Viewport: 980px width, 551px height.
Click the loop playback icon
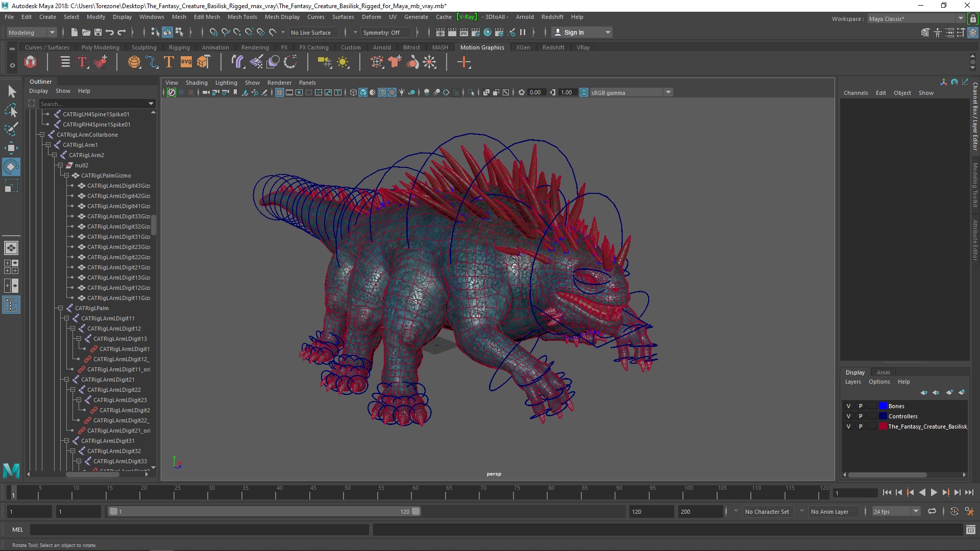click(x=932, y=511)
